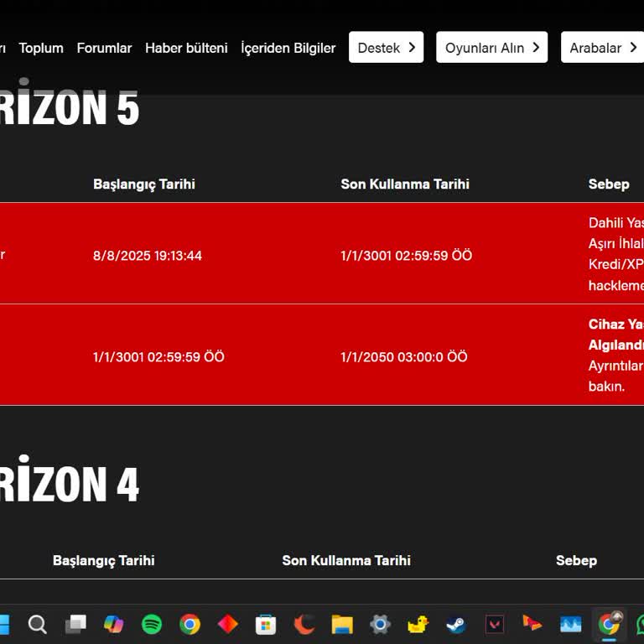The width and height of the screenshot is (644, 644).
Task: Launch Copilot from the taskbar
Action: click(113, 624)
